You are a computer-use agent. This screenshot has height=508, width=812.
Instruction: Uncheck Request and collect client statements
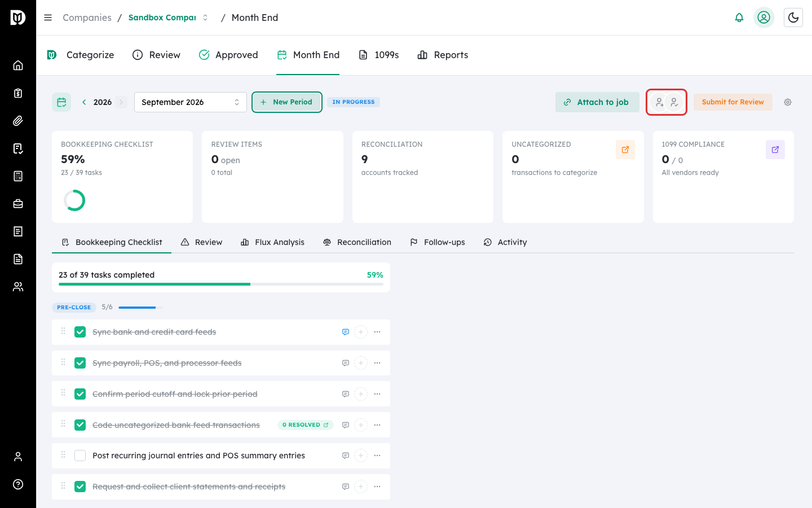click(x=80, y=487)
